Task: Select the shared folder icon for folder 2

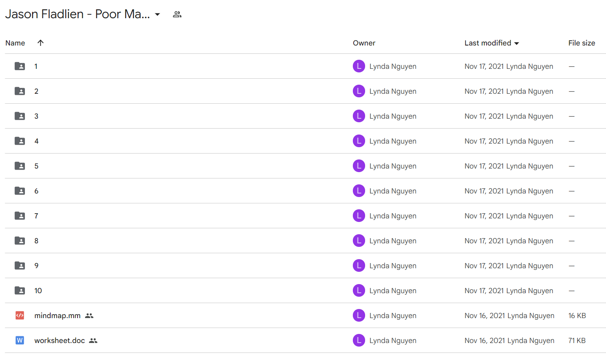Action: point(20,91)
